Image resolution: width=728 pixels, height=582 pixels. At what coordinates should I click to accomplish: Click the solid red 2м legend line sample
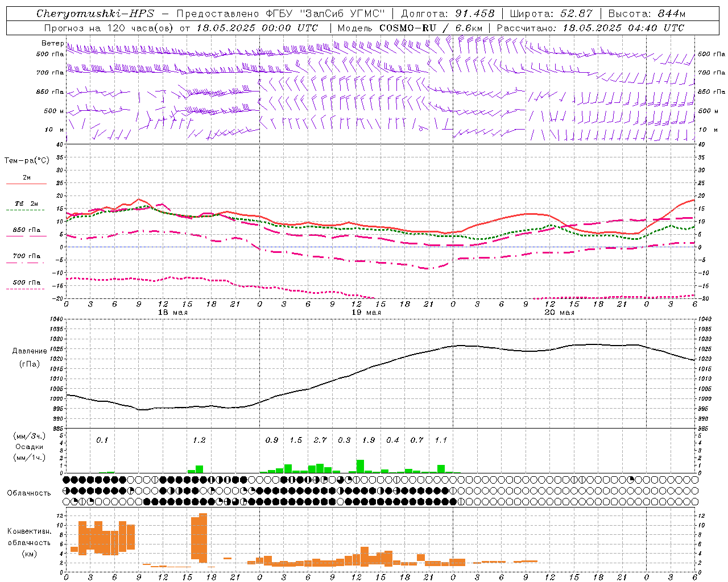click(26, 184)
